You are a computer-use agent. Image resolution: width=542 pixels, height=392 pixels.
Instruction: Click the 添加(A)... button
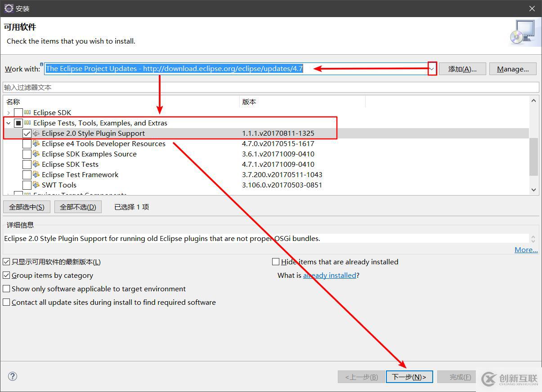[462, 69]
